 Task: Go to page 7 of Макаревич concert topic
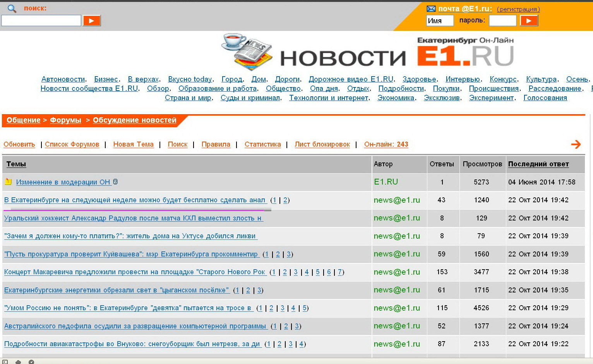click(x=340, y=272)
